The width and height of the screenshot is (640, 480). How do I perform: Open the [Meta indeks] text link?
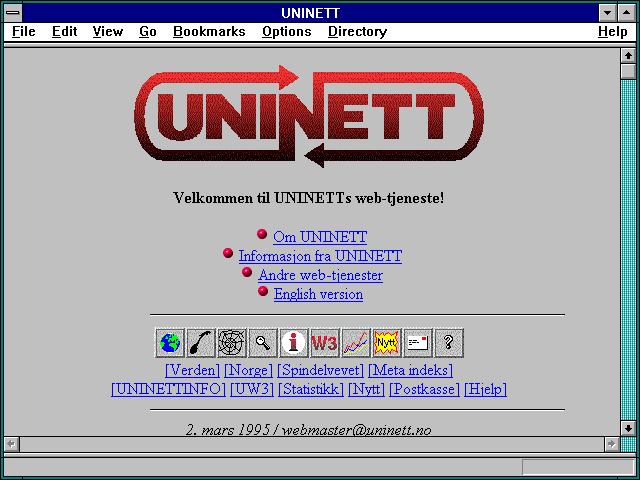tap(411, 370)
